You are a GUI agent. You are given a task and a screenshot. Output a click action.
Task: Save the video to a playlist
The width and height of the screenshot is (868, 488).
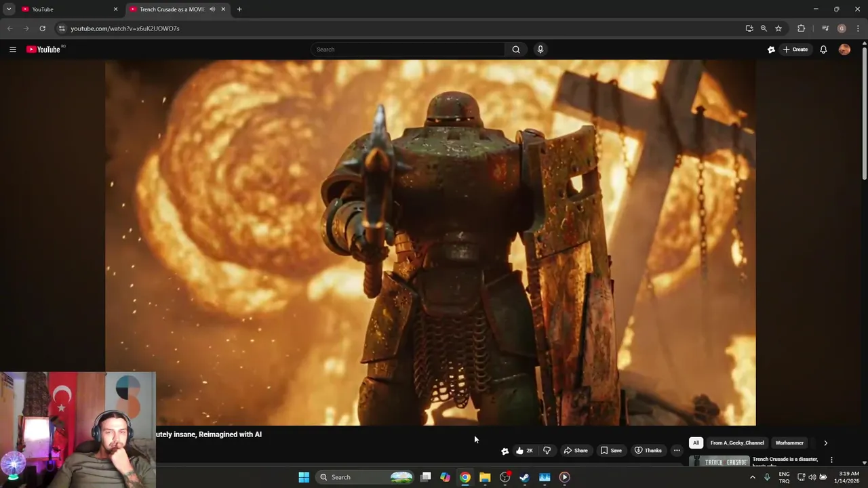pos(611,451)
